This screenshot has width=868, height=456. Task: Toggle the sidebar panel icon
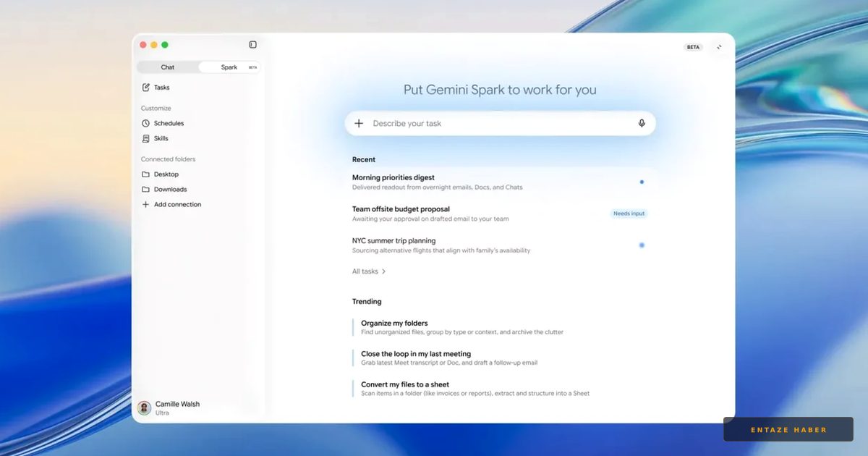coord(252,45)
